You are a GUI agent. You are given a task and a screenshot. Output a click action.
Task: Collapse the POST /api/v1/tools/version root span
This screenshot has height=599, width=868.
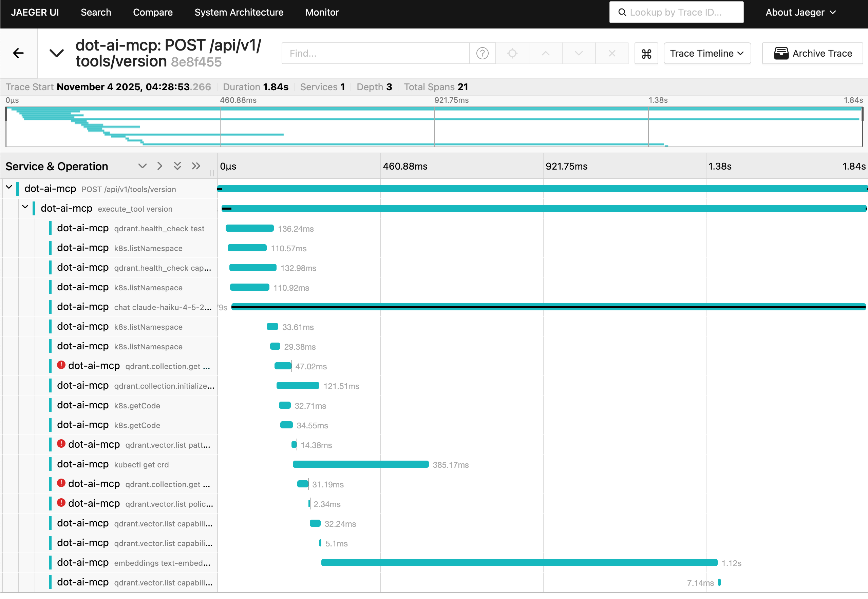click(x=9, y=187)
